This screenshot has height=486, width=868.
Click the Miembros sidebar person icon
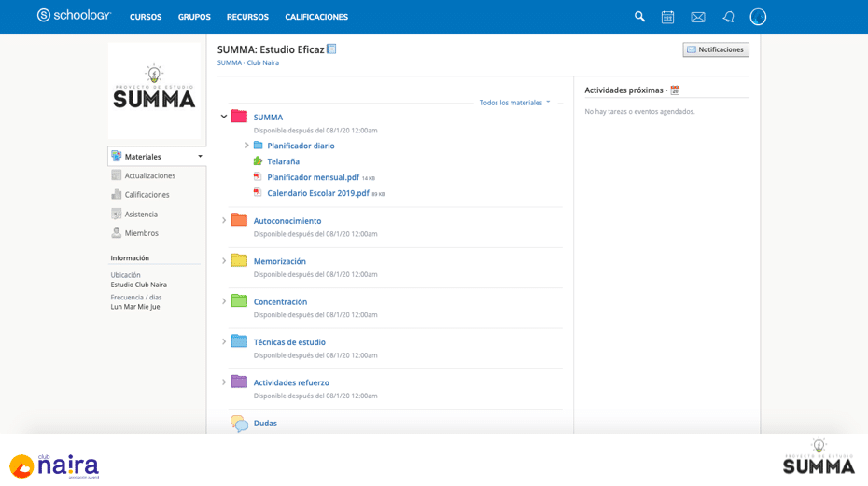point(117,232)
